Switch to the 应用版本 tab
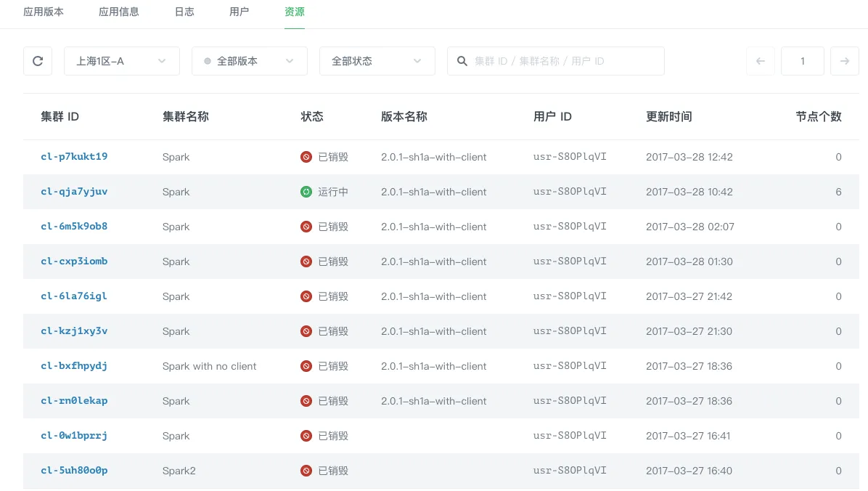The height and width of the screenshot is (491, 868). click(44, 12)
